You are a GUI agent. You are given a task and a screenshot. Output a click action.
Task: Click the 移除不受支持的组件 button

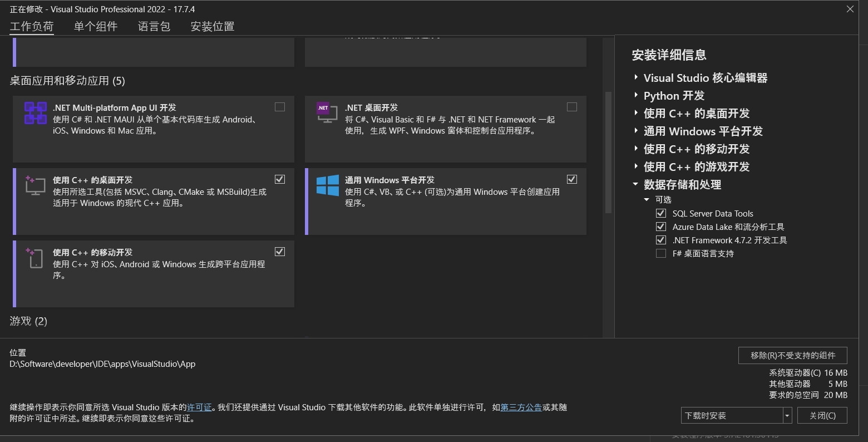[792, 355]
